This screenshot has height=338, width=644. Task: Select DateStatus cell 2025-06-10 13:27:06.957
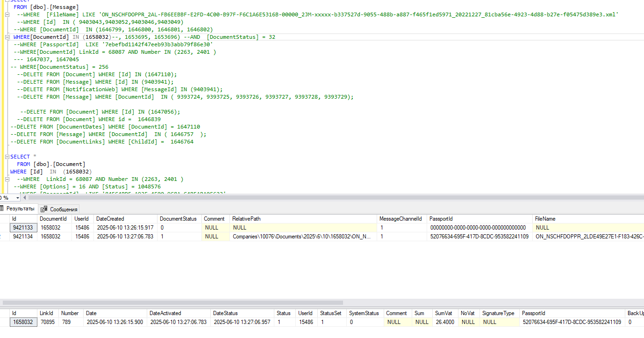tap(243, 322)
